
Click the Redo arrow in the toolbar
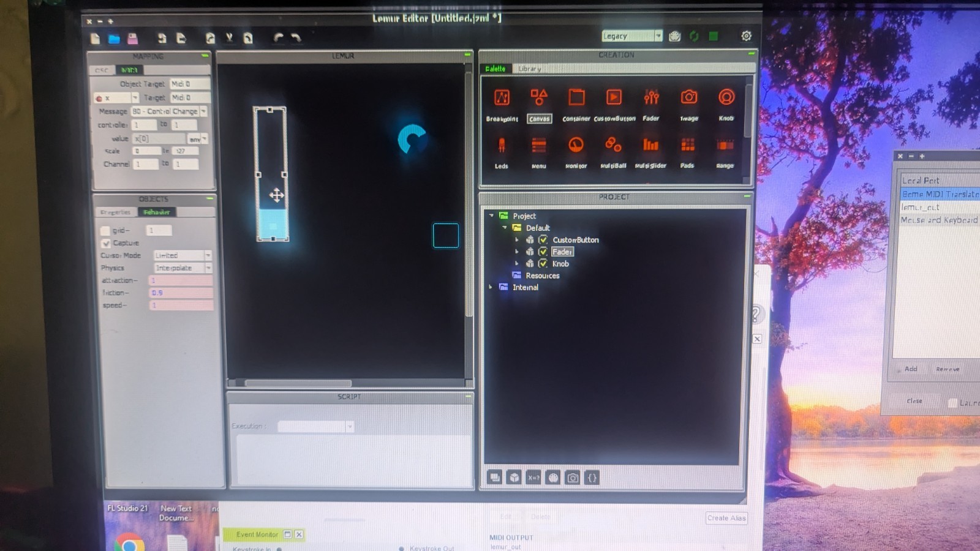tap(296, 38)
